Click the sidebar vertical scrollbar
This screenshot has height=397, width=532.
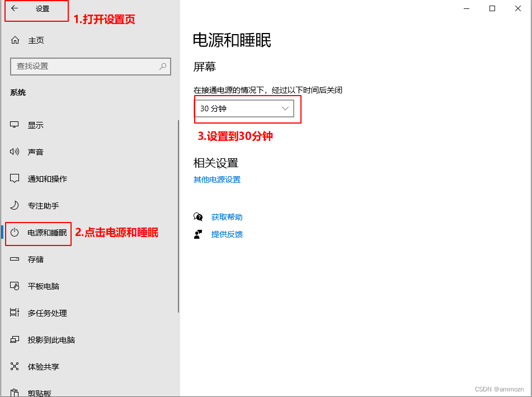178,216
